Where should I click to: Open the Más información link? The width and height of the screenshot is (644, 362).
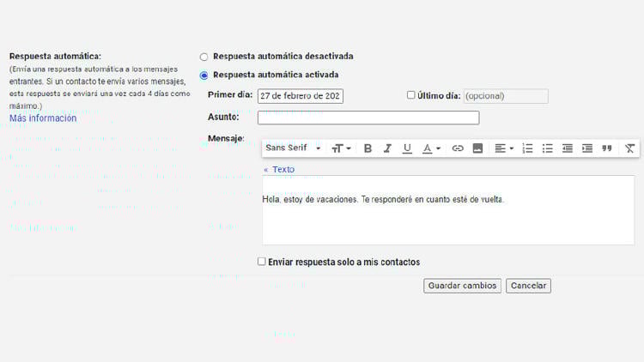[43, 118]
